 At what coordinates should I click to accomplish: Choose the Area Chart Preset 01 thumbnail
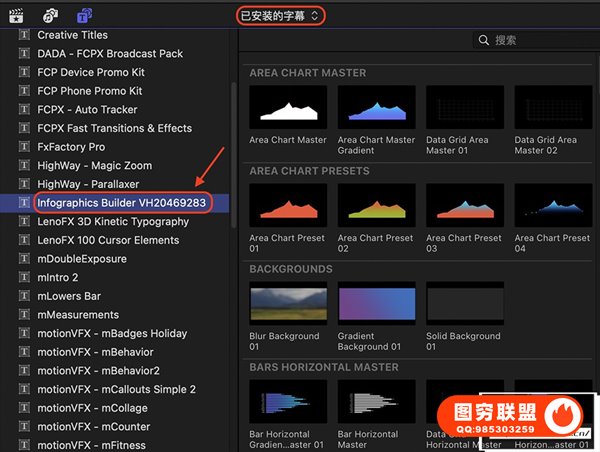tap(288, 205)
